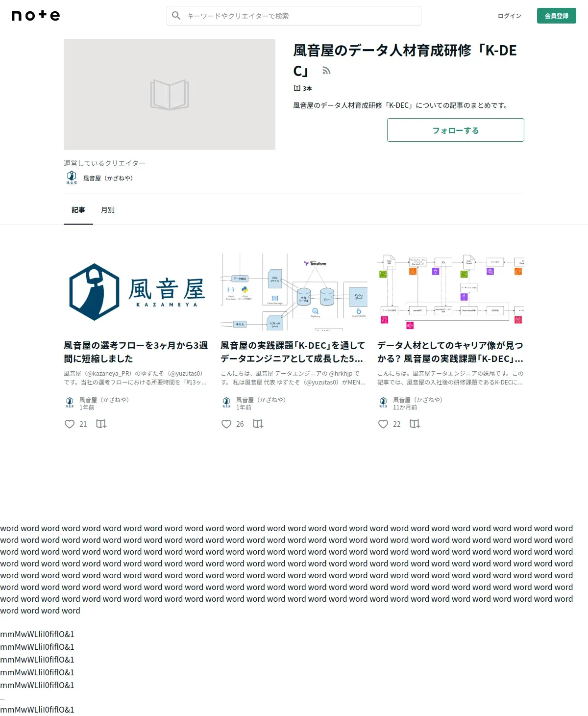Click the book icon next to 3本
The image size is (588, 716).
click(296, 89)
